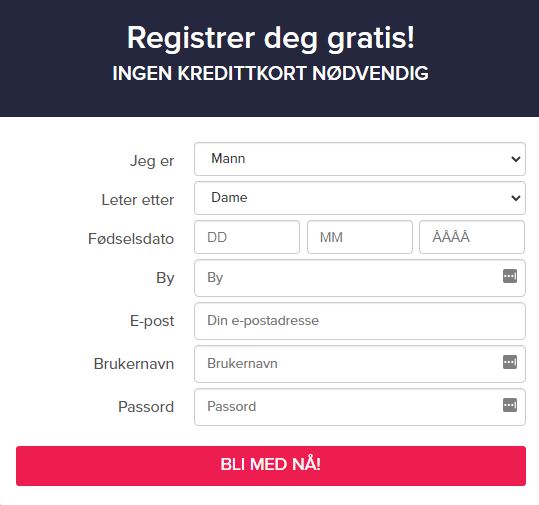Click the 'Jeg er' label
Image resolution: width=539 pixels, height=505 pixels.
(152, 161)
